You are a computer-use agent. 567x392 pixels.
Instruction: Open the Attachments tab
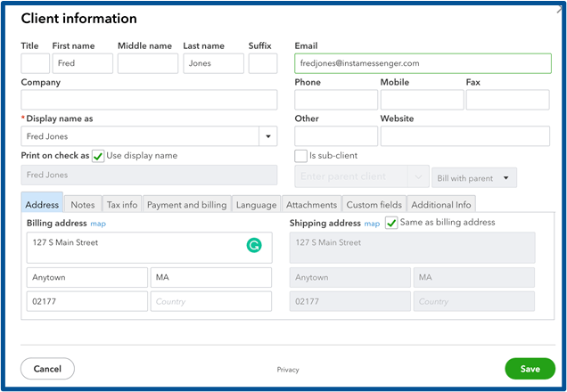click(312, 204)
